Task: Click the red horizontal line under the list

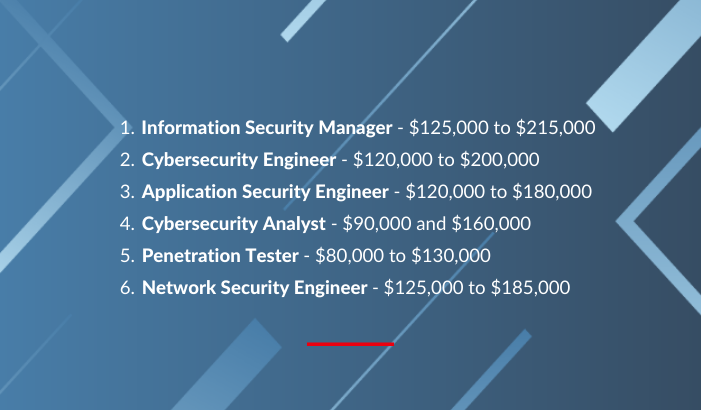Action: pyautogui.click(x=350, y=344)
